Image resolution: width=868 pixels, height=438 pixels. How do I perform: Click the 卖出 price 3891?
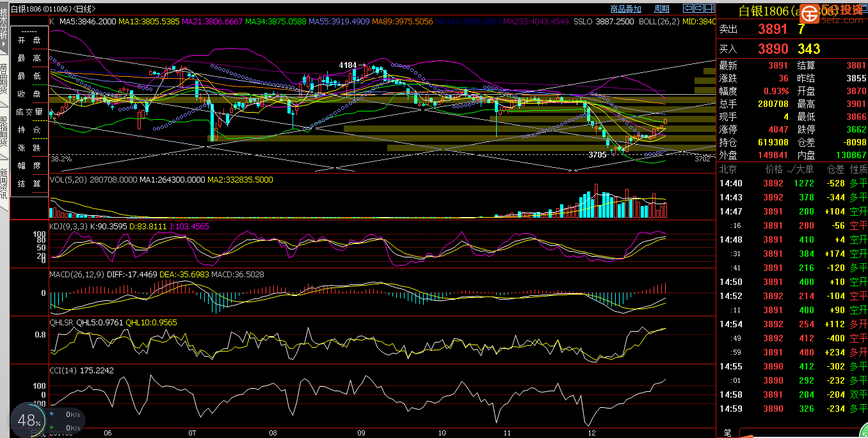click(773, 29)
